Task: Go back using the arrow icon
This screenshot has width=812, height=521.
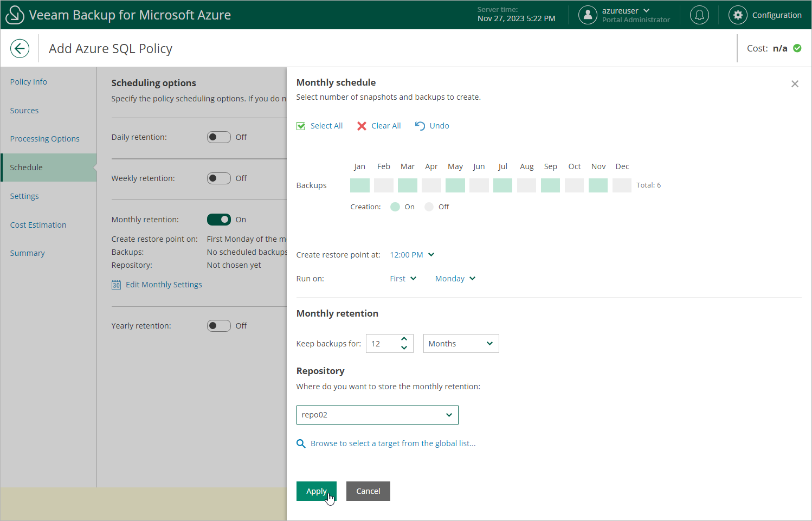Action: (20, 48)
